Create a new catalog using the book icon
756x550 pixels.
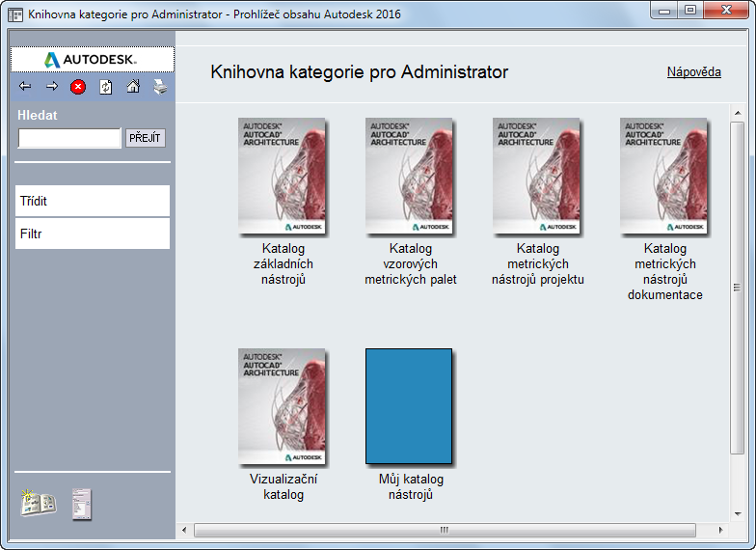[39, 504]
